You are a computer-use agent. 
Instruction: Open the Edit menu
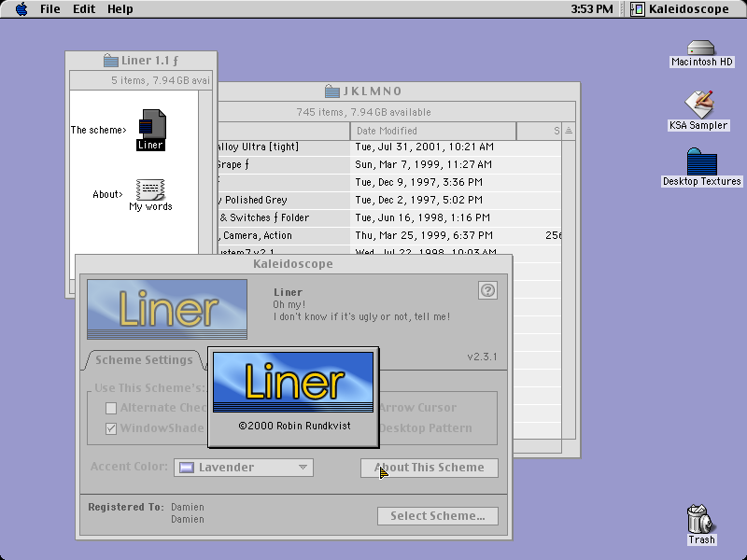(x=84, y=9)
